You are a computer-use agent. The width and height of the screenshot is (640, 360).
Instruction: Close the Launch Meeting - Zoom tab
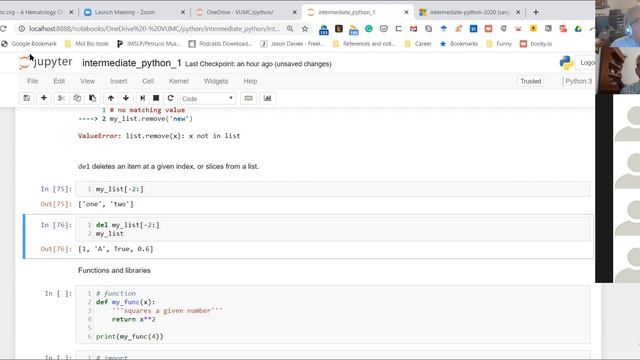click(x=183, y=12)
